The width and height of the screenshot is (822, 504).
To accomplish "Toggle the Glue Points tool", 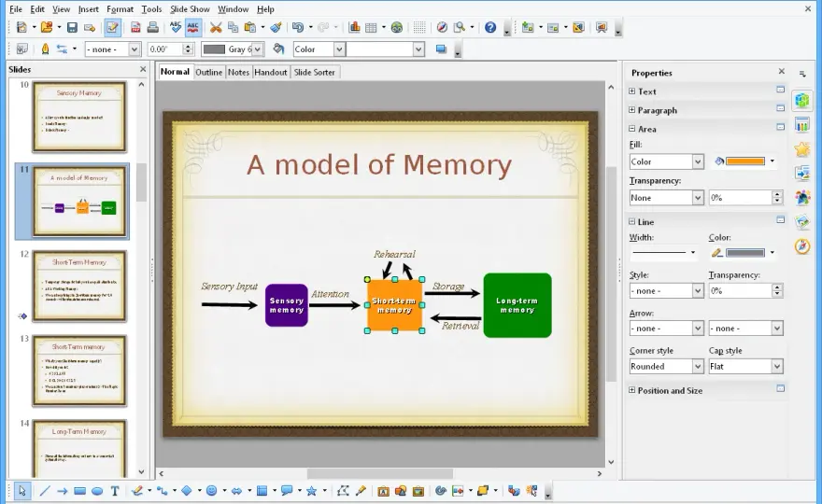I will (x=361, y=491).
